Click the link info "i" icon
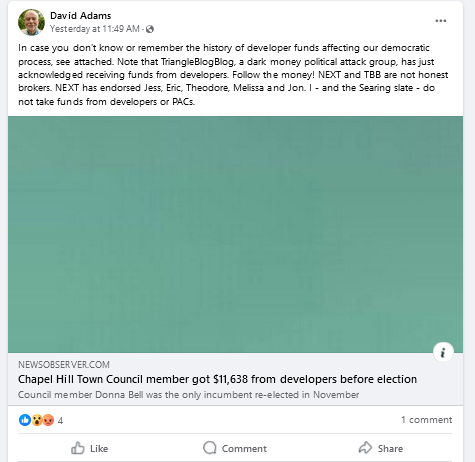The height and width of the screenshot is (462, 475). click(x=443, y=352)
